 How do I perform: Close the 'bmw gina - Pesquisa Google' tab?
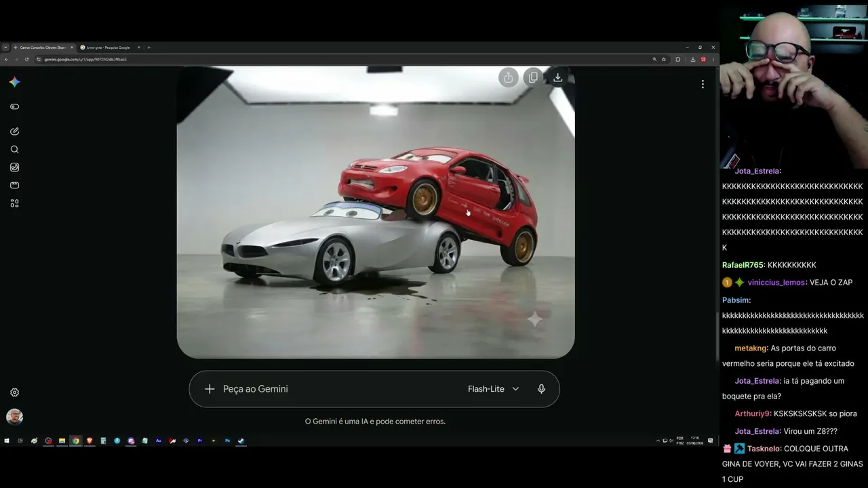pyautogui.click(x=139, y=47)
